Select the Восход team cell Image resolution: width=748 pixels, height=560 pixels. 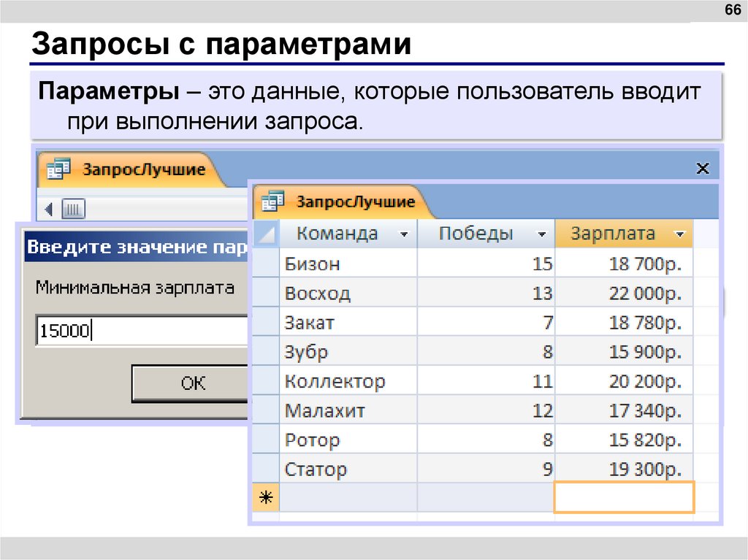[x=348, y=293]
